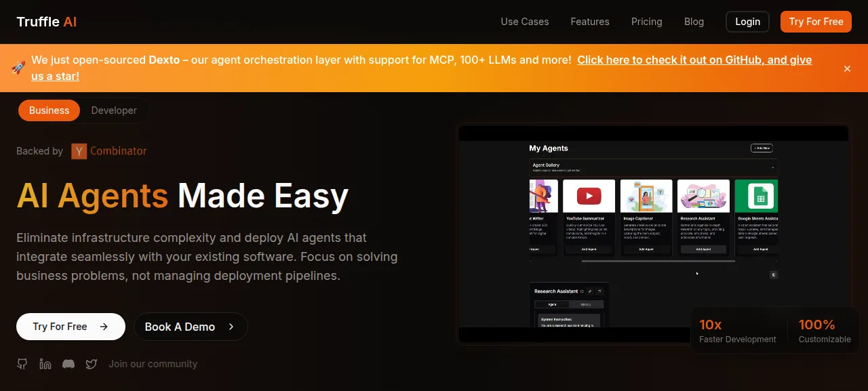Open the Use Cases nav item
This screenshot has height=391, width=868.
coord(525,22)
